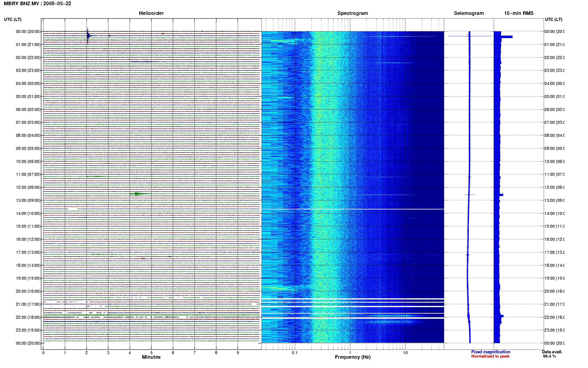
Task: Click the RMS bar peak near 22:00
Action: pos(498,316)
